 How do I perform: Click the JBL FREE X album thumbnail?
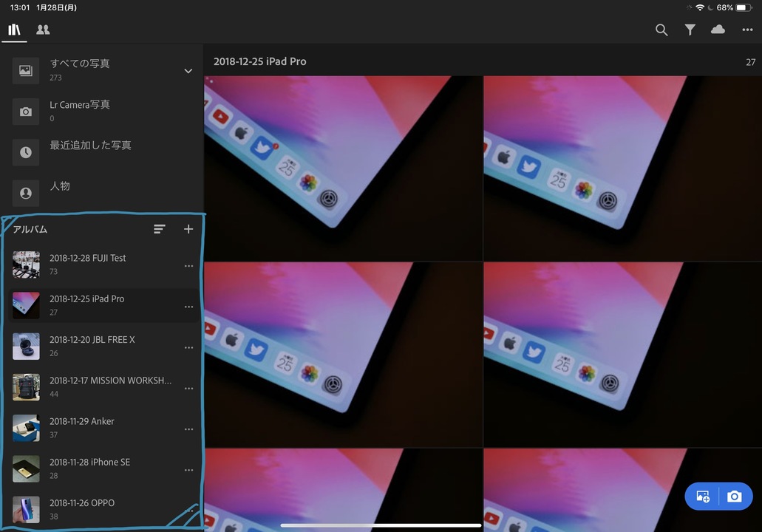[x=26, y=347]
